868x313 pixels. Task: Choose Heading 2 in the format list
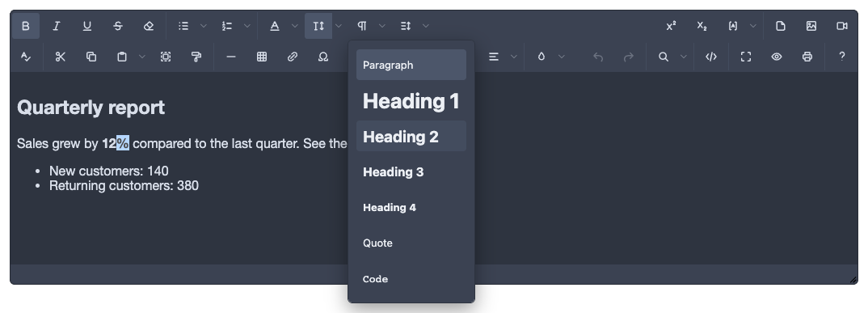pyautogui.click(x=411, y=136)
